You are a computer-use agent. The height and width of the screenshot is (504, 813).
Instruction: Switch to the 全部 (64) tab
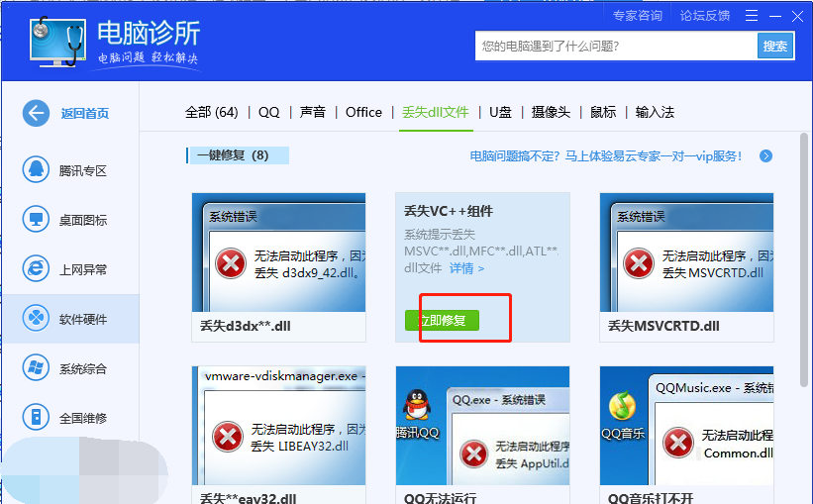(x=211, y=112)
